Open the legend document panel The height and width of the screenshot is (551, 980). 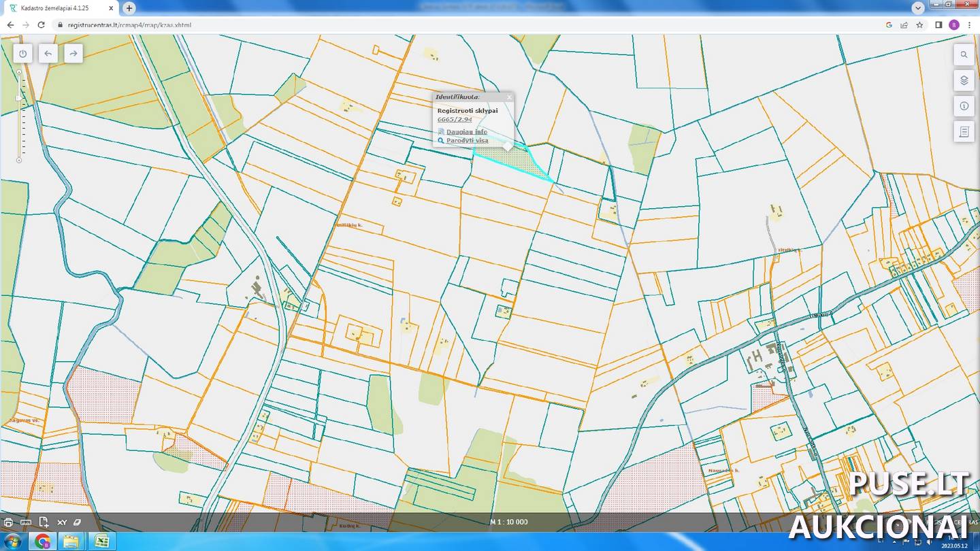(964, 132)
